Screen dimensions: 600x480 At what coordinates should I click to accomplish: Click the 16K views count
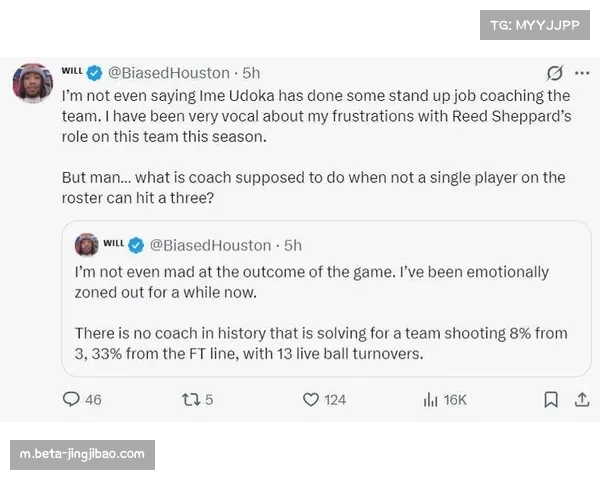click(x=455, y=400)
